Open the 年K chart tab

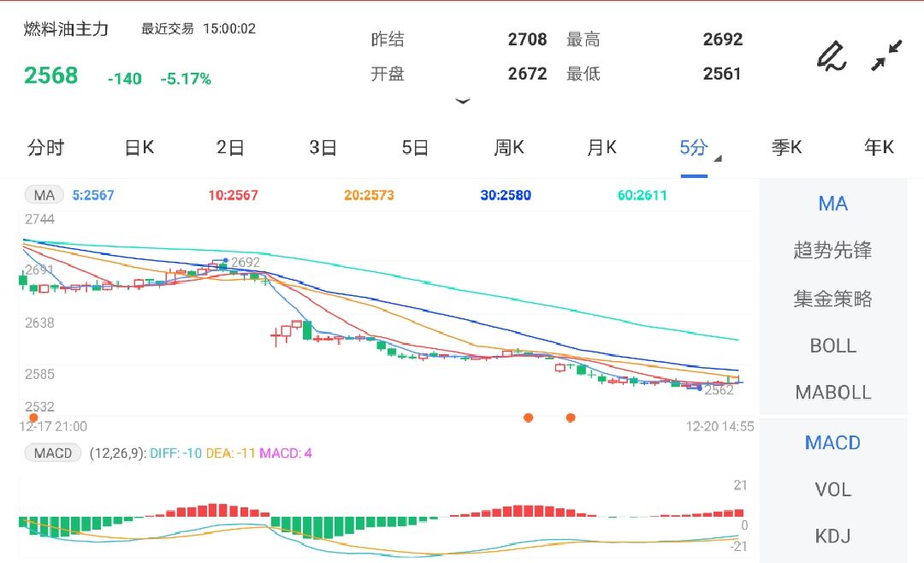(x=879, y=147)
